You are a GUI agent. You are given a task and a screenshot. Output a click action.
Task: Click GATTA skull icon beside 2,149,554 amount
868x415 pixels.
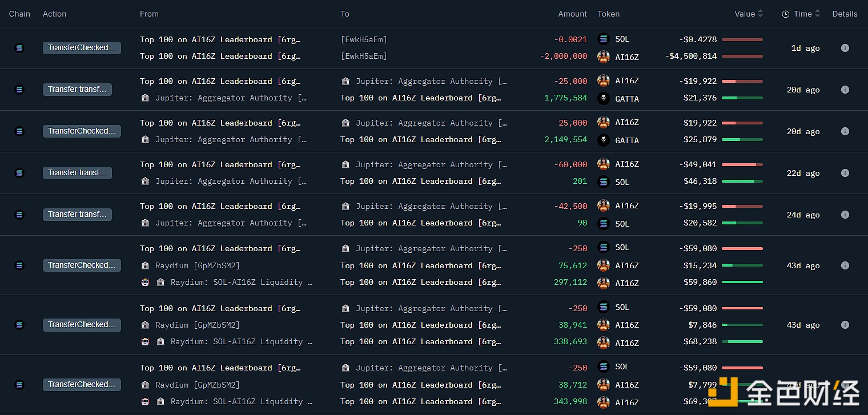pyautogui.click(x=603, y=140)
